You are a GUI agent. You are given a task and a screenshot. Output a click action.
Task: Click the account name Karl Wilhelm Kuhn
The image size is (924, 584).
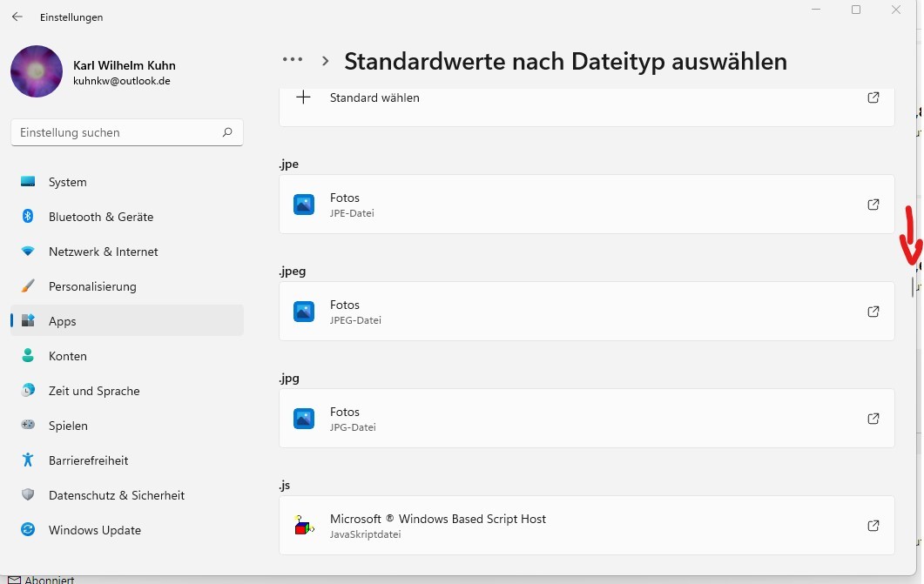pos(125,65)
